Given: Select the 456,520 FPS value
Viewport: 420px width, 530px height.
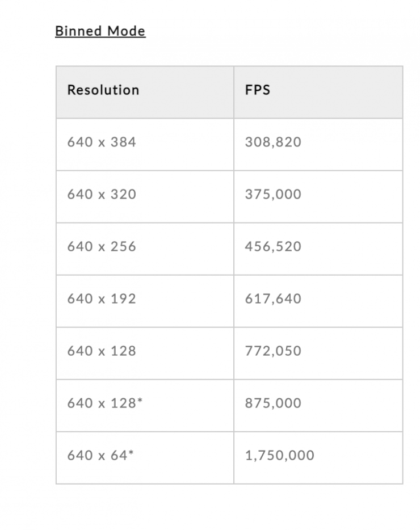Looking at the screenshot, I should click(273, 247).
